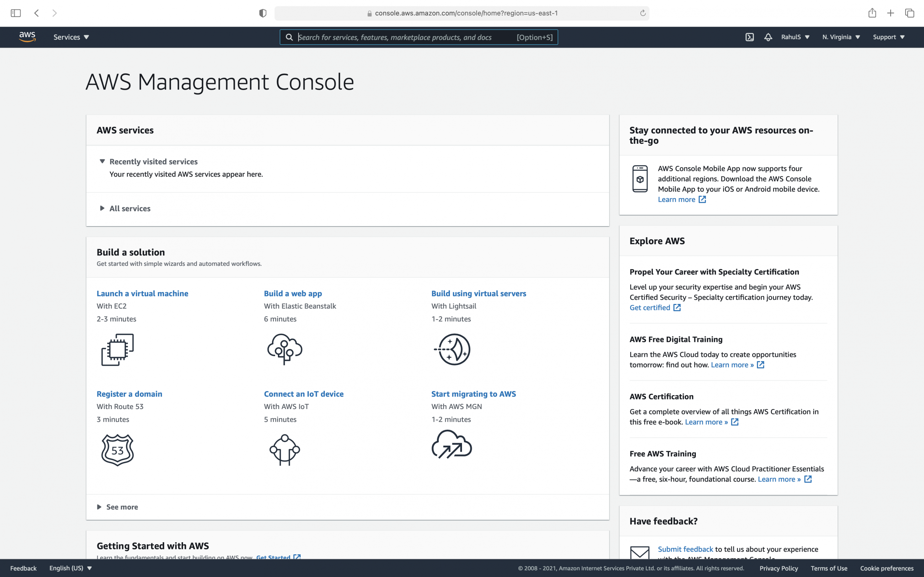Open AWS CloudShell terminal icon

[750, 37]
